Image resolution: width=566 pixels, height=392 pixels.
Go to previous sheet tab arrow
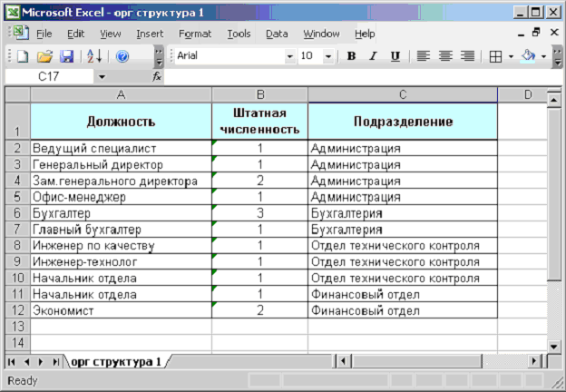click(26, 362)
